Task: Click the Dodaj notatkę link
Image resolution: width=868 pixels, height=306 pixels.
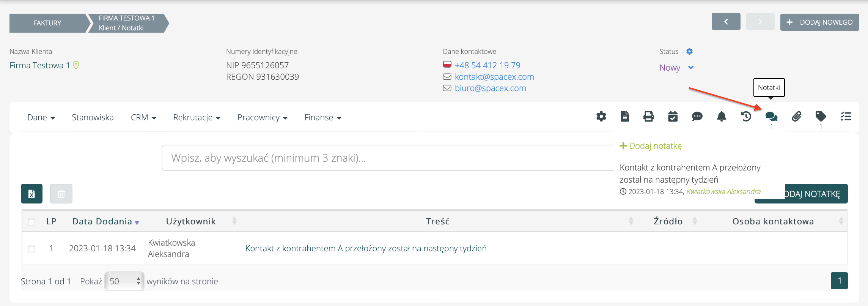Action: (651, 146)
